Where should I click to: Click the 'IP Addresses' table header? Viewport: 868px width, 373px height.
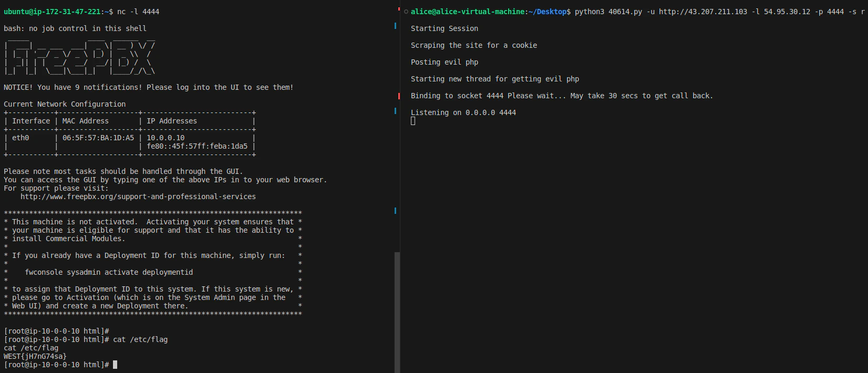172,121
